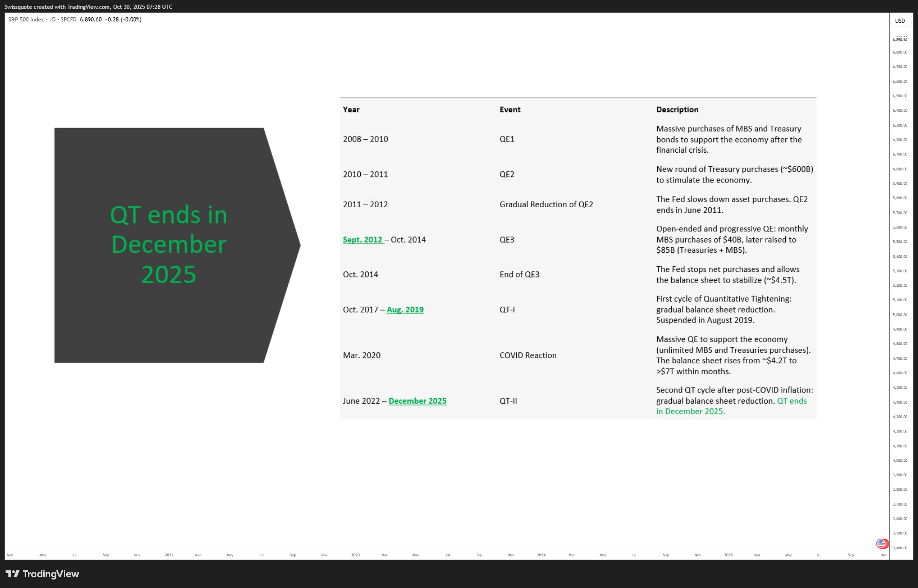
Task: Click the 'Gradual Reduction of QE2' cell
Action: coord(546,204)
